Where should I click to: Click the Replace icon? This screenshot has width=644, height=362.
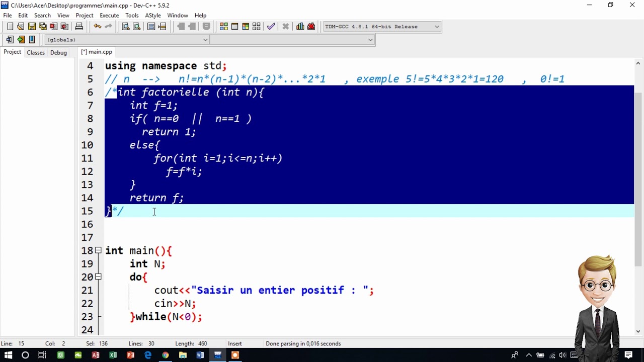(136, 27)
